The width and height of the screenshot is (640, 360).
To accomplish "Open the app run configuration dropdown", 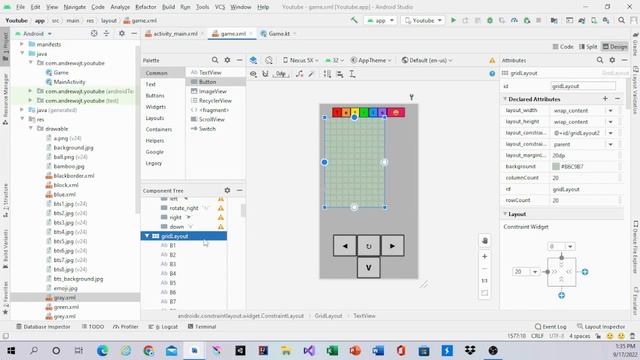I will (380, 20).
